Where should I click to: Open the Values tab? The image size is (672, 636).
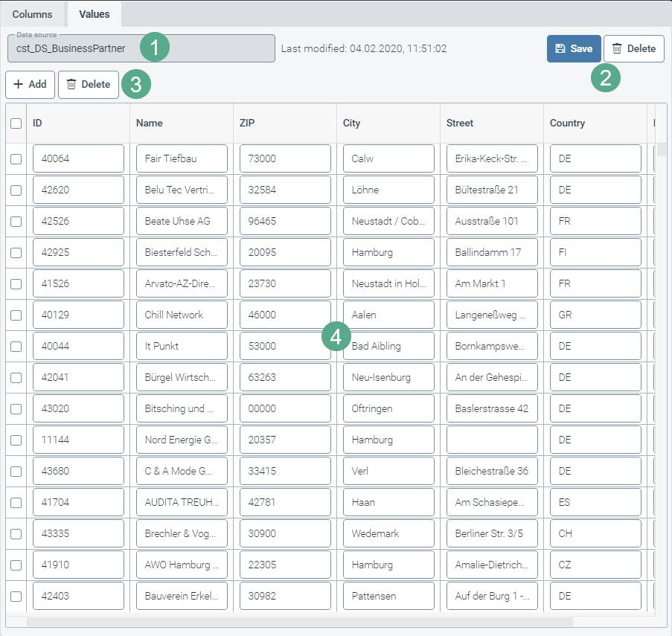click(x=95, y=14)
